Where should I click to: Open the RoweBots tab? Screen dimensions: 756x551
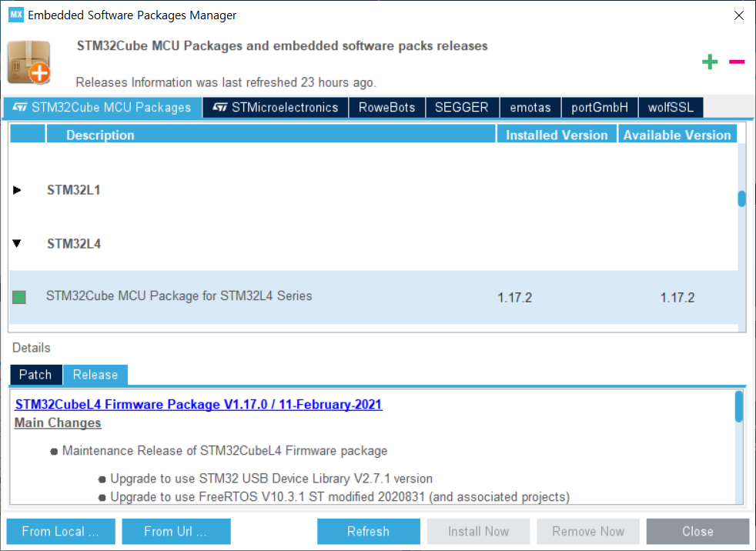pyautogui.click(x=386, y=108)
